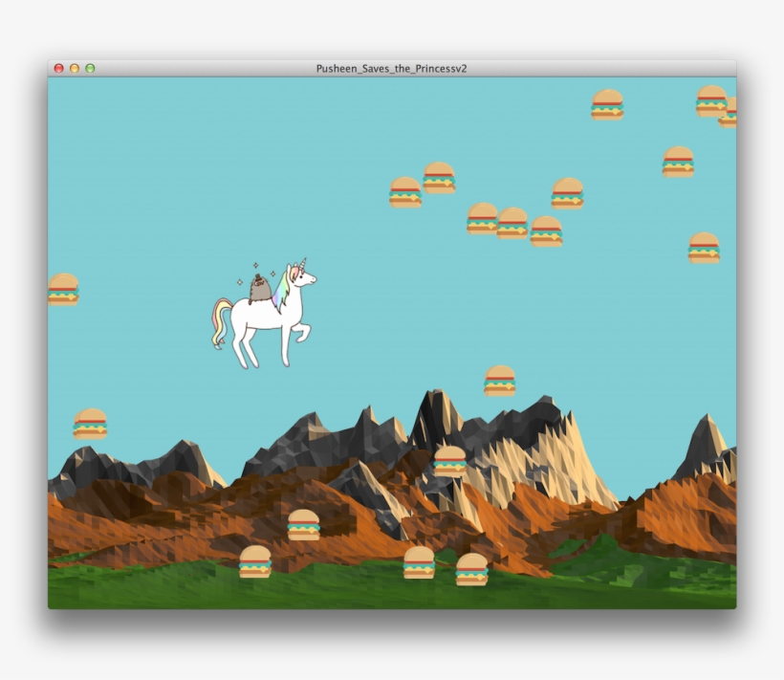Pick the burger clipped by the right window edge
The image size is (784, 680).
coord(729,112)
